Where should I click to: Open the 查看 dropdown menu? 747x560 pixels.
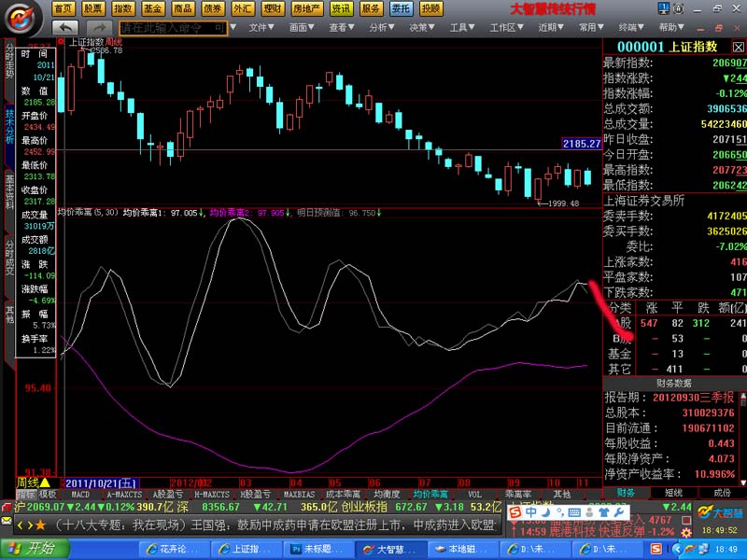[x=342, y=28]
